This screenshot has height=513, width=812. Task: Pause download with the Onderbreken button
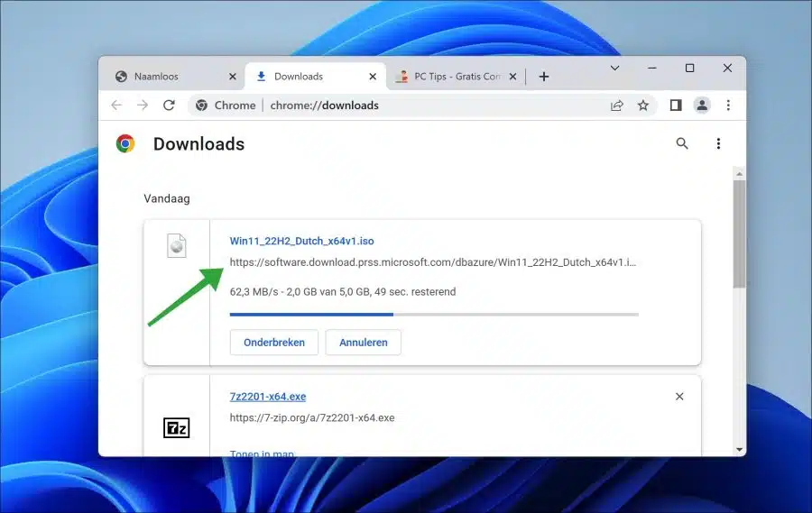274,343
